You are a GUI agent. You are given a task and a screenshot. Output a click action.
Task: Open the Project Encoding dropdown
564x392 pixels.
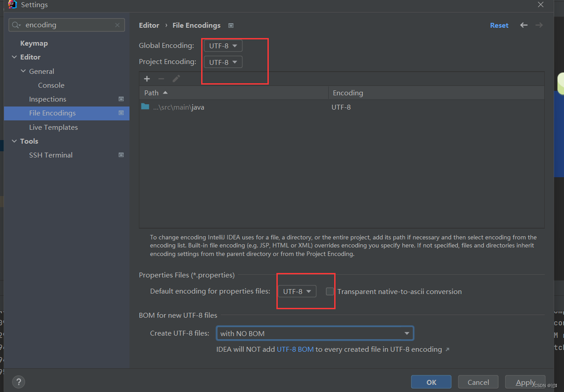[x=223, y=62]
